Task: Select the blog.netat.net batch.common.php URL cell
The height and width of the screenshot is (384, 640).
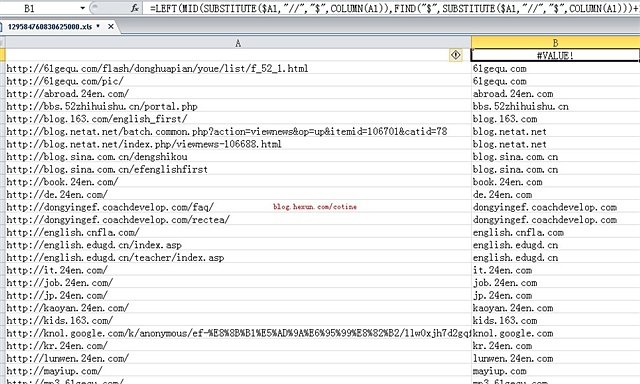Action: click(x=238, y=131)
